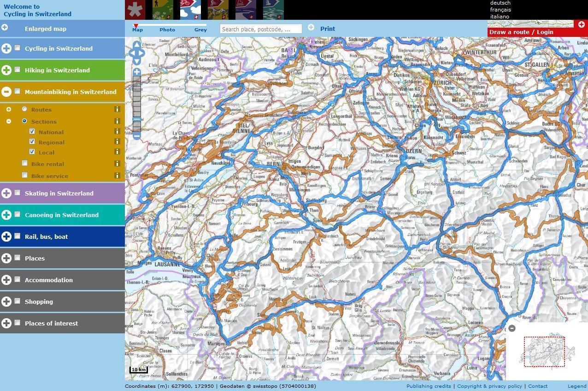The width and height of the screenshot is (588, 391).
Task: Open the hiking section icon in header
Action: click(x=163, y=10)
